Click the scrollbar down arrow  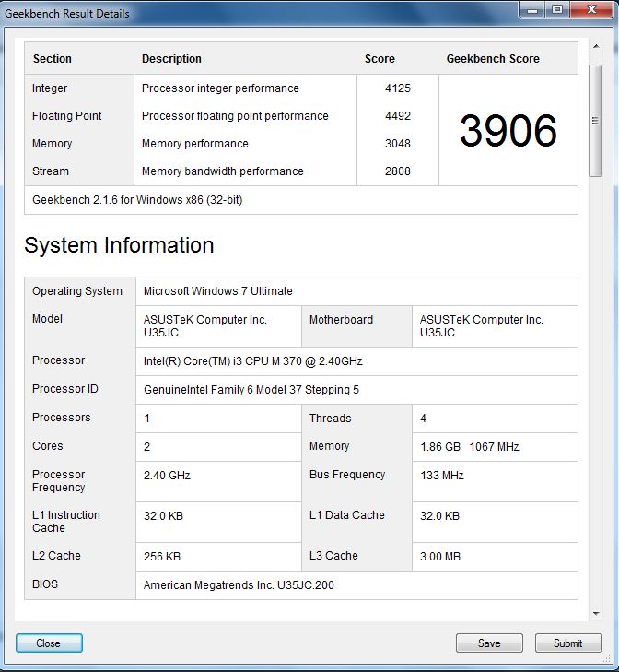point(596,613)
